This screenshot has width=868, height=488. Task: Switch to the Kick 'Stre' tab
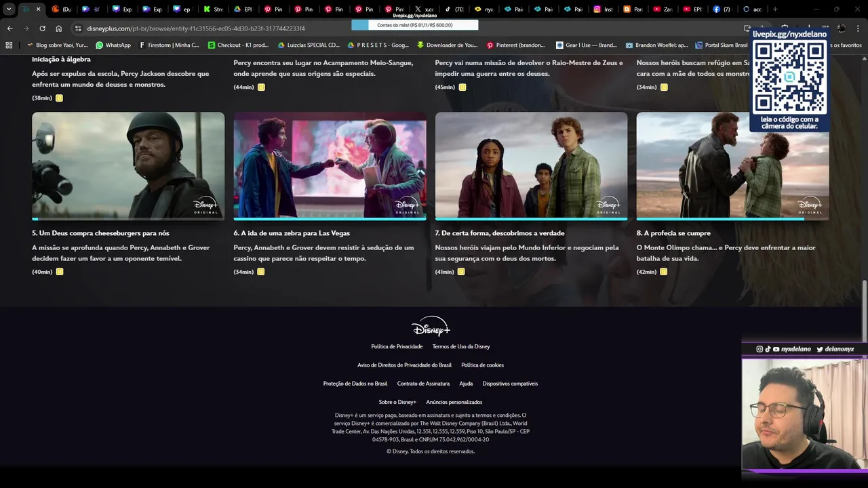(214, 9)
